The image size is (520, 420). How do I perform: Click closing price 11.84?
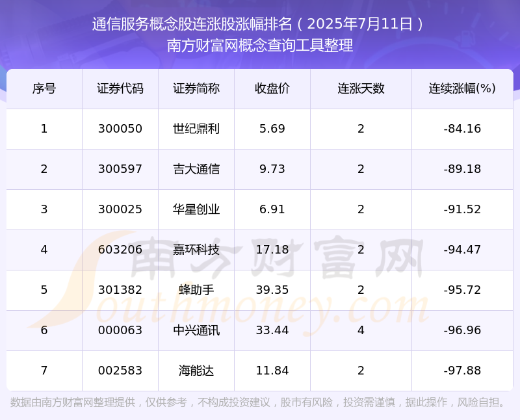pos(272,371)
